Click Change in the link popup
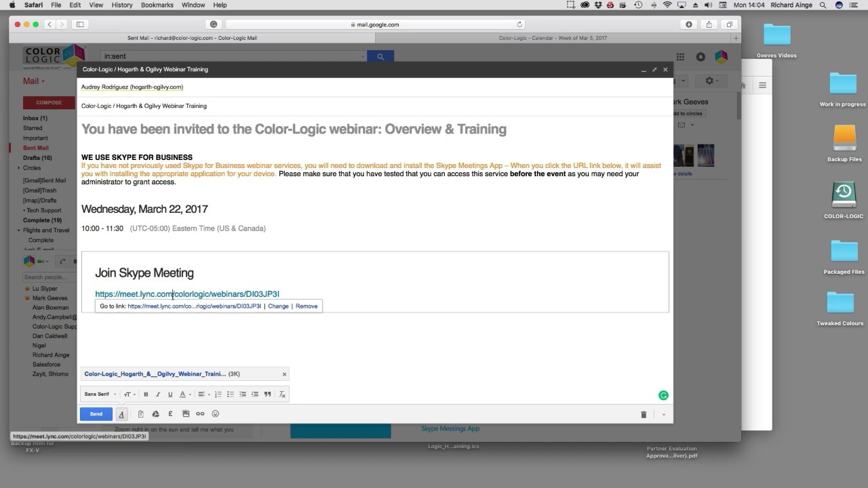The height and width of the screenshot is (488, 868). (278, 306)
